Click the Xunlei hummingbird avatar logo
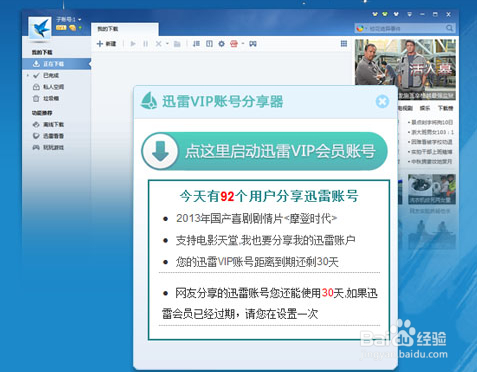477x372 pixels. coord(40,28)
